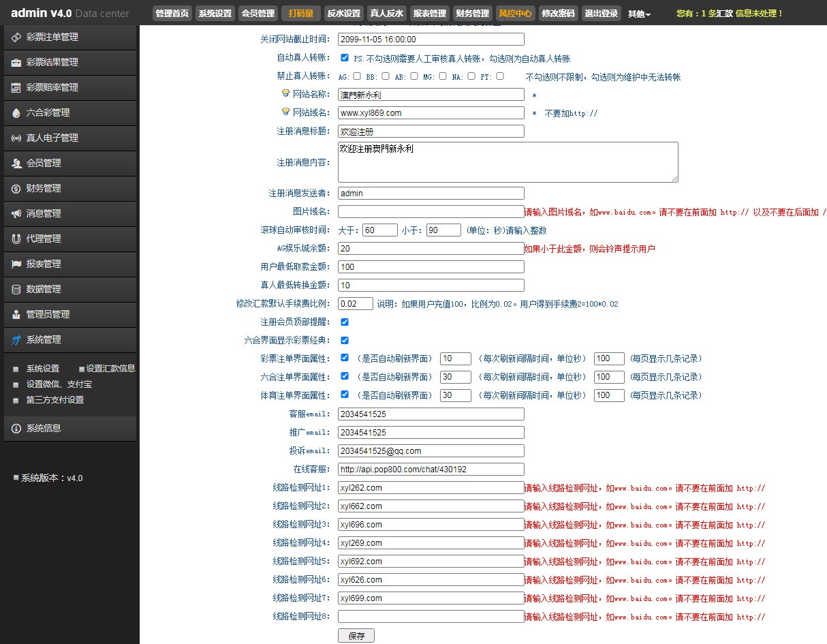827x644 pixels.
Task: Enable the AG disable-transfer checkbox
Action: [357, 76]
